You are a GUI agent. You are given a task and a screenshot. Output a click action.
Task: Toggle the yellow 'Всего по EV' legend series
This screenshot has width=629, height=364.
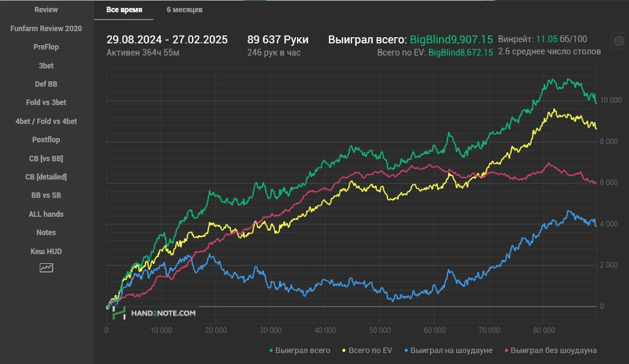pos(367,350)
